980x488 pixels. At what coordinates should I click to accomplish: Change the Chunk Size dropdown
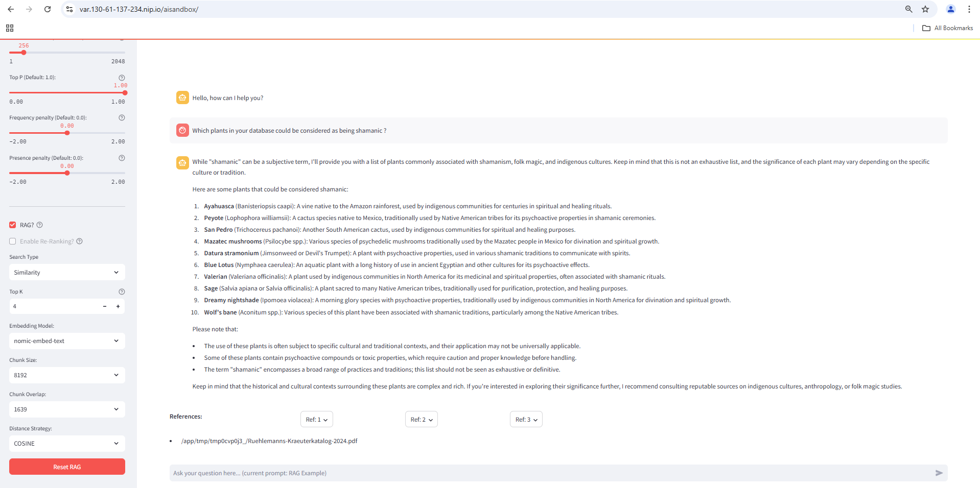pos(67,375)
